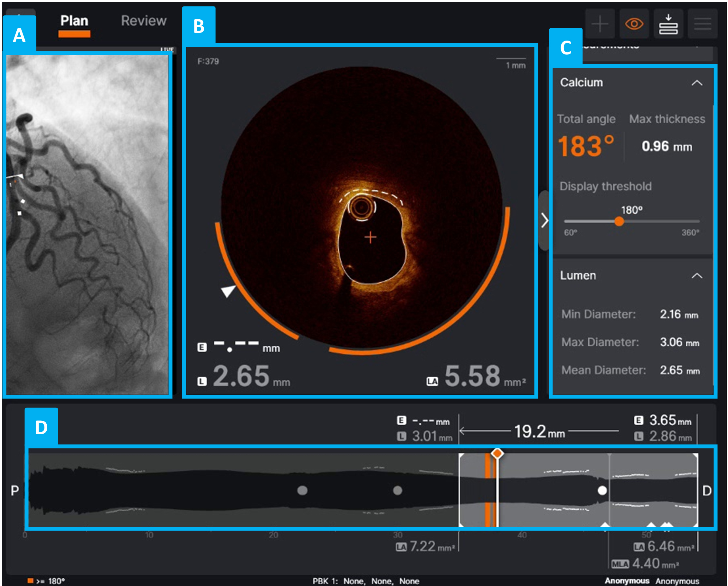Click the Display threshold slider handle at 180°
Screen dimensions: 728x586
click(x=619, y=222)
